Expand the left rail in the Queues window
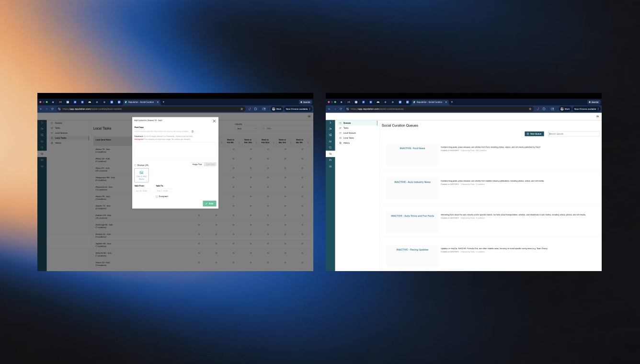This screenshot has width=640, height=364. coord(331,123)
